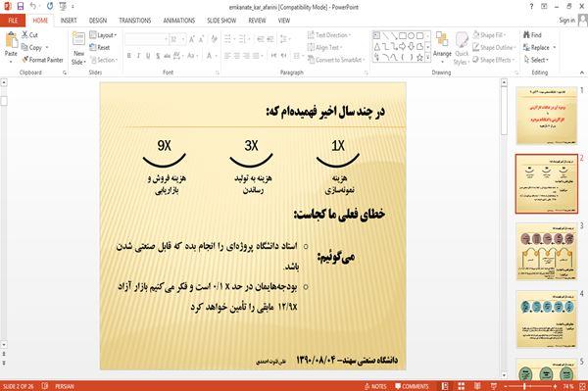588x391 pixels.
Task: Align text left
Action: click(x=227, y=56)
